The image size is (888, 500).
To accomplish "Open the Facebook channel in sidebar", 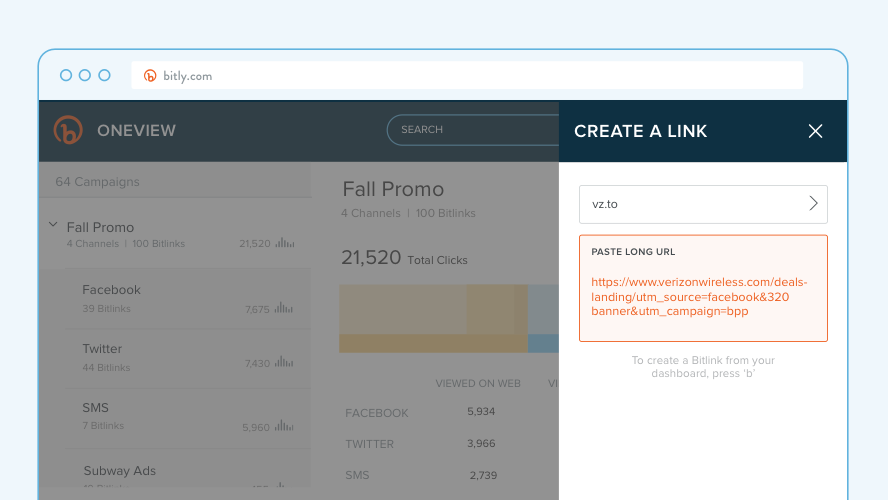I will point(187,298).
